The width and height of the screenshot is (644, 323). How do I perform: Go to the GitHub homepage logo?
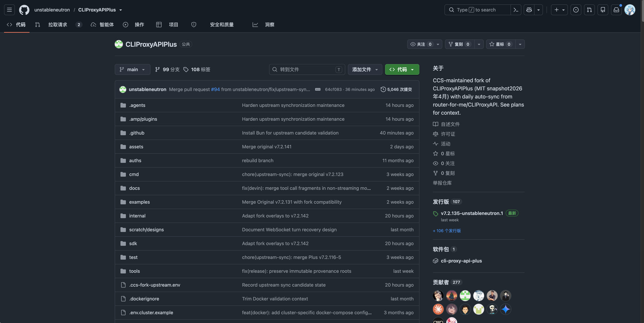coord(24,10)
